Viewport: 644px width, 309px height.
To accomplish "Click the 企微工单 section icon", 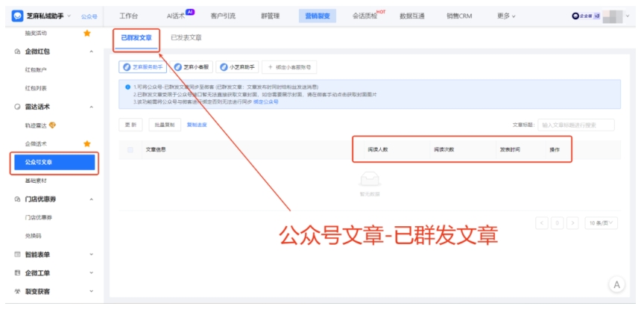I will (x=17, y=272).
